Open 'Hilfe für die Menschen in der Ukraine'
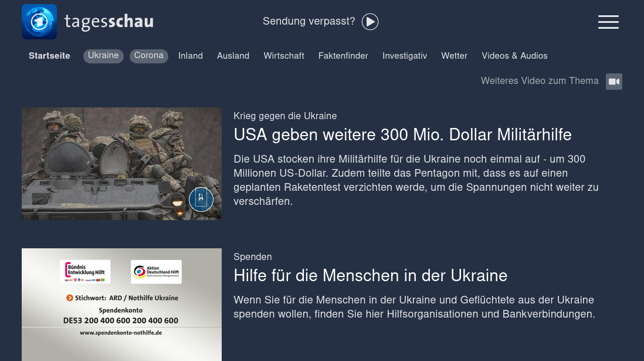 click(370, 275)
